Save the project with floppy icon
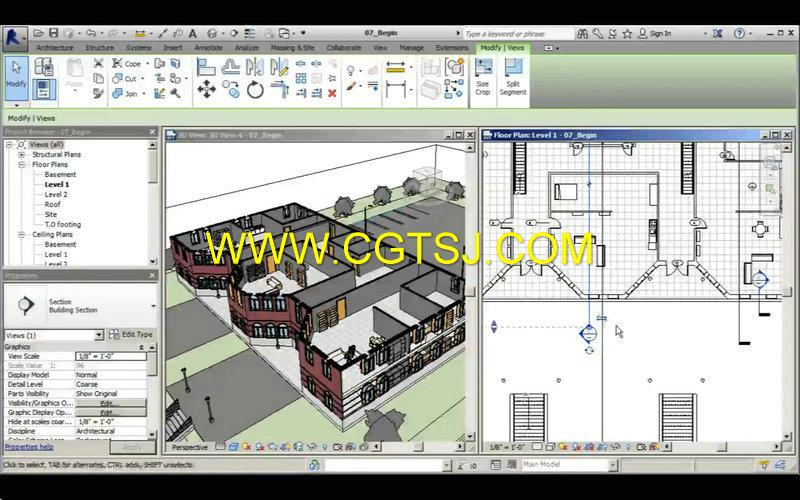This screenshot has width=800, height=500. coord(54,33)
